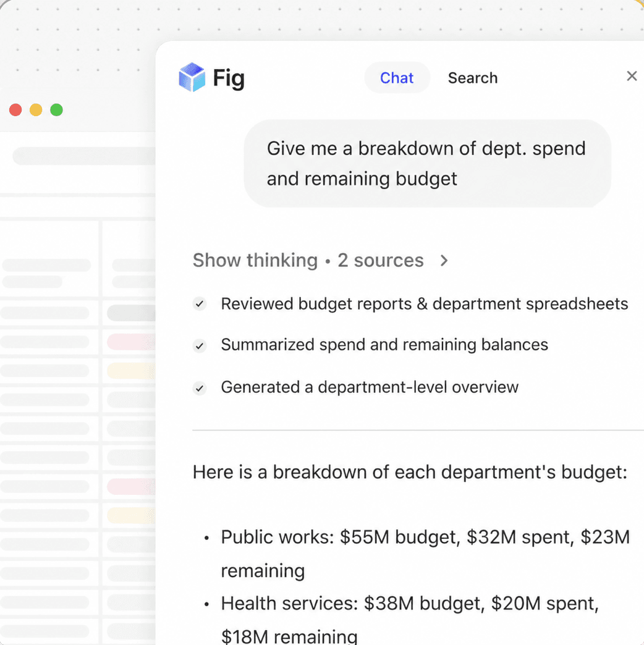644x645 pixels.
Task: Switch to the Search tab
Action: (472, 78)
